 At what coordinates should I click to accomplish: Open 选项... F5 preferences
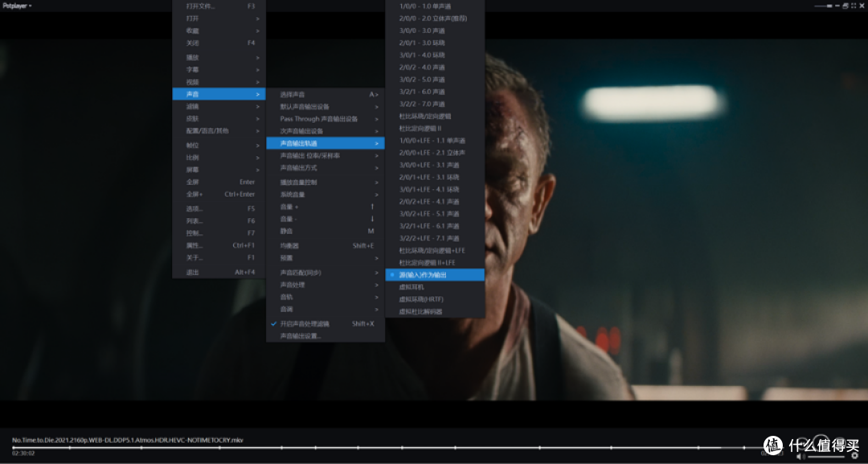pyautogui.click(x=219, y=209)
